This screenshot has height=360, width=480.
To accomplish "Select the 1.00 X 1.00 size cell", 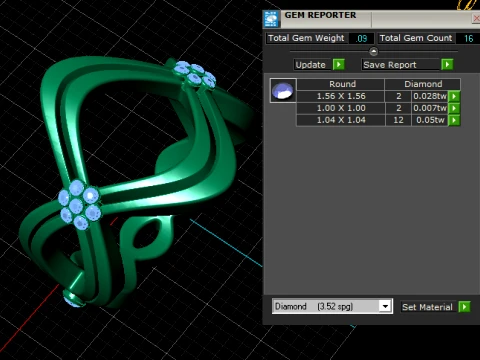I will (x=341, y=108).
